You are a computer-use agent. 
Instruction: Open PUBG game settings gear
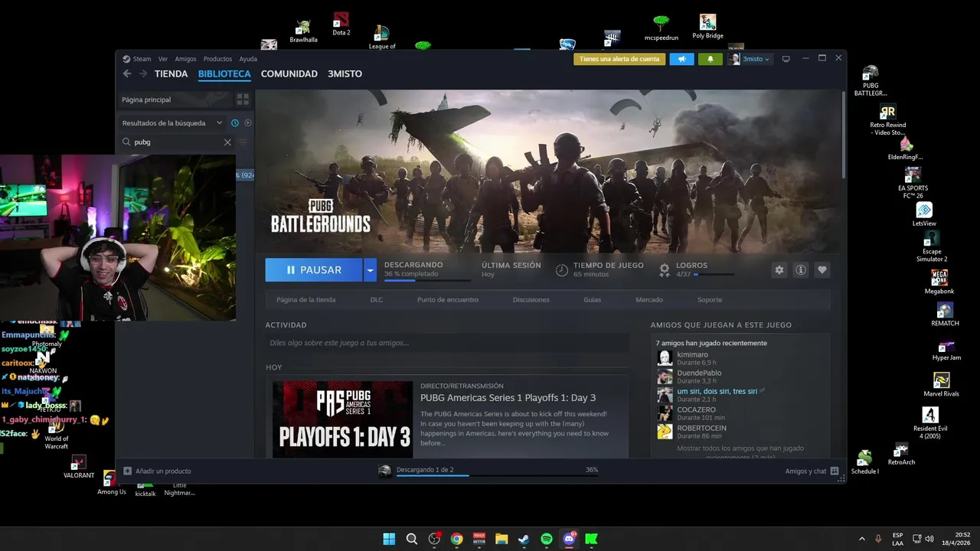click(x=779, y=270)
